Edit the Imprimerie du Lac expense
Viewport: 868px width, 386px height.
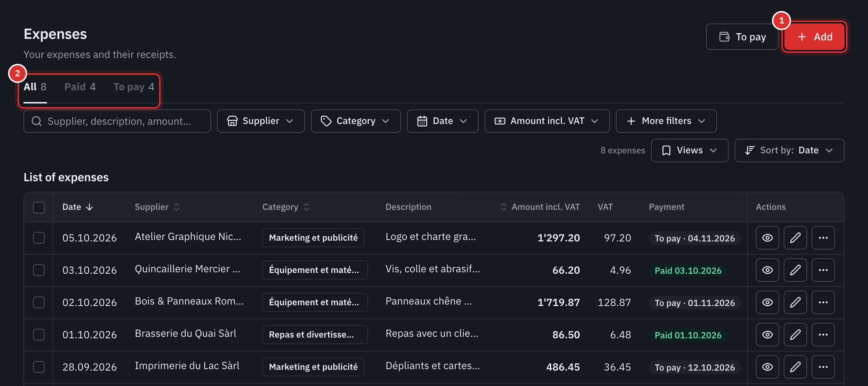(795, 367)
